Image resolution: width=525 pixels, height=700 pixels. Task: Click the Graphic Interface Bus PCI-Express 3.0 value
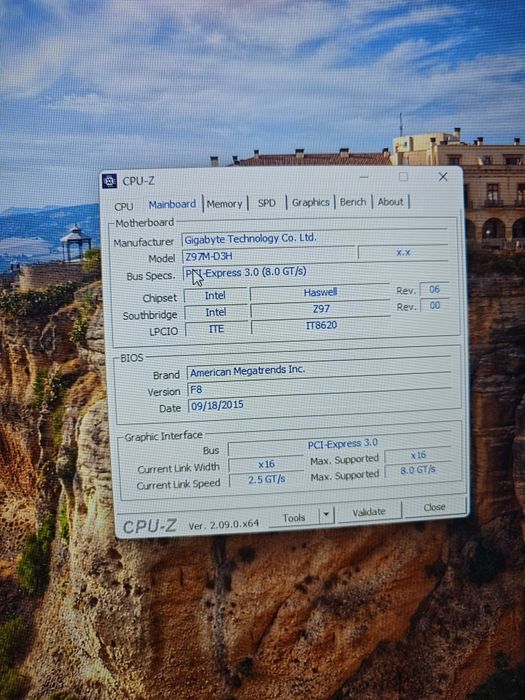[x=342, y=444]
